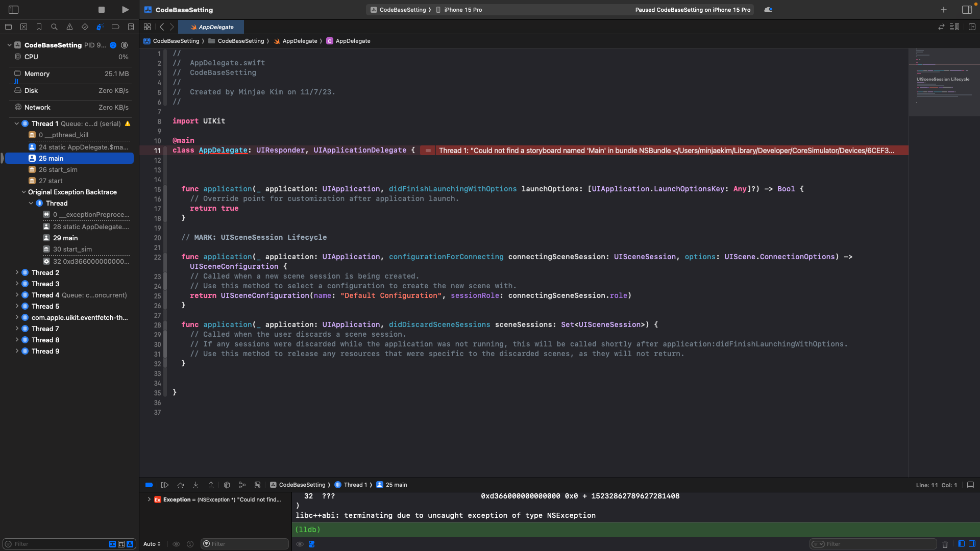Open Debug View Hierarchy icon
980x551 pixels.
click(x=227, y=485)
